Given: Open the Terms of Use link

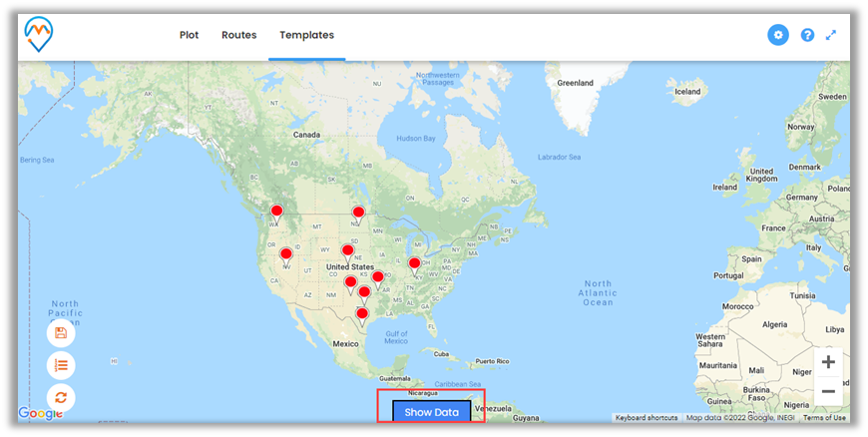Looking at the screenshot, I should tap(824, 418).
